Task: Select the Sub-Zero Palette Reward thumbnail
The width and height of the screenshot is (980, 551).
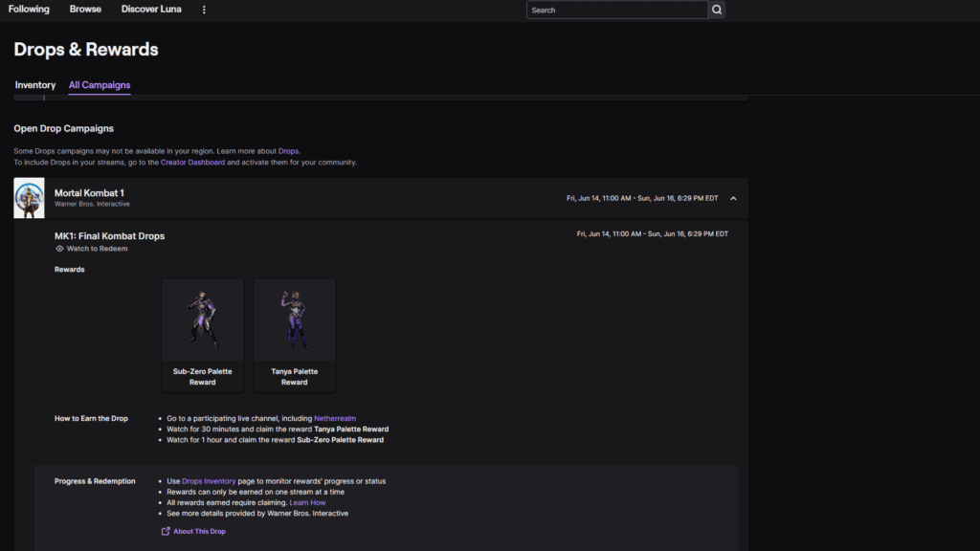Action: pyautogui.click(x=202, y=320)
